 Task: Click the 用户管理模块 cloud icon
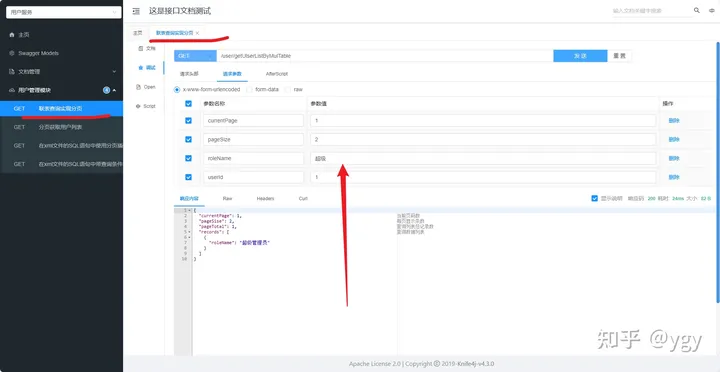point(12,90)
